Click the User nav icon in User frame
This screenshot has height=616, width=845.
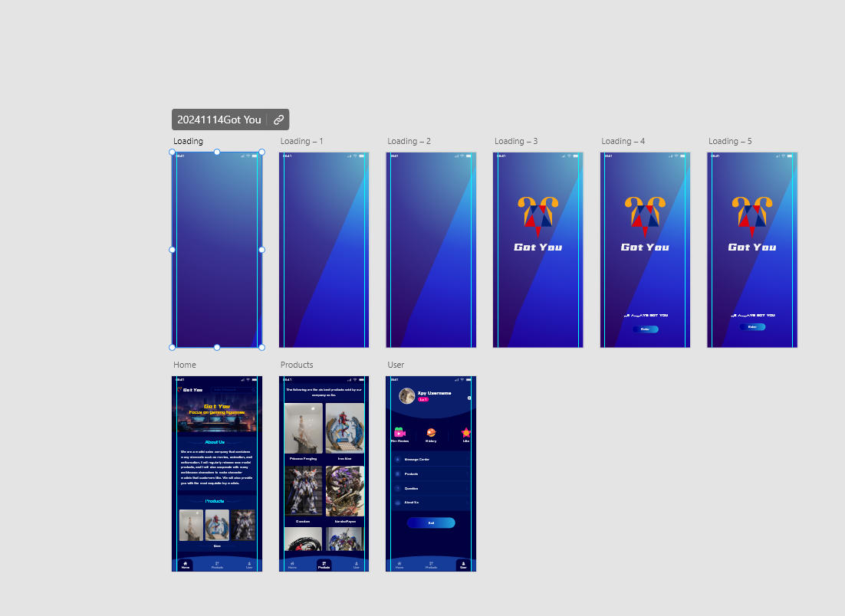coord(463,564)
